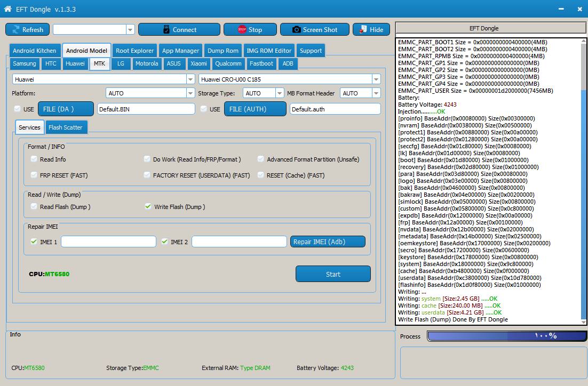
Task: Select the MTK sub-tab
Action: pos(99,63)
